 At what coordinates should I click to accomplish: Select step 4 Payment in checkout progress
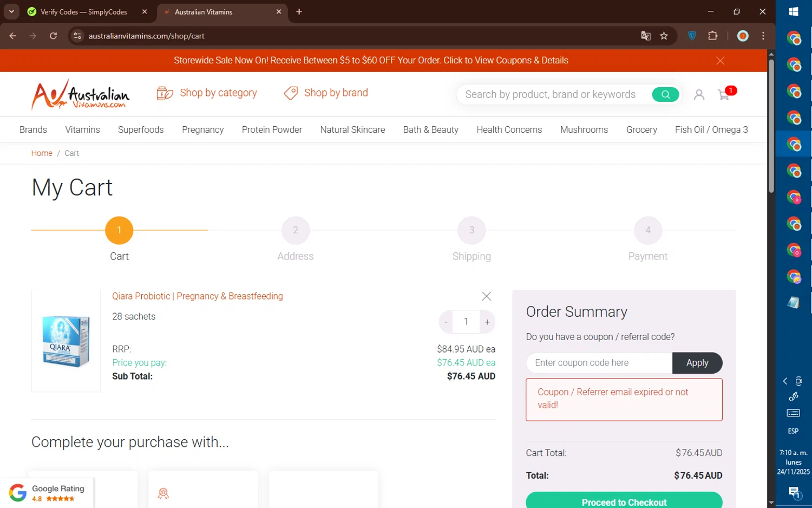point(647,230)
